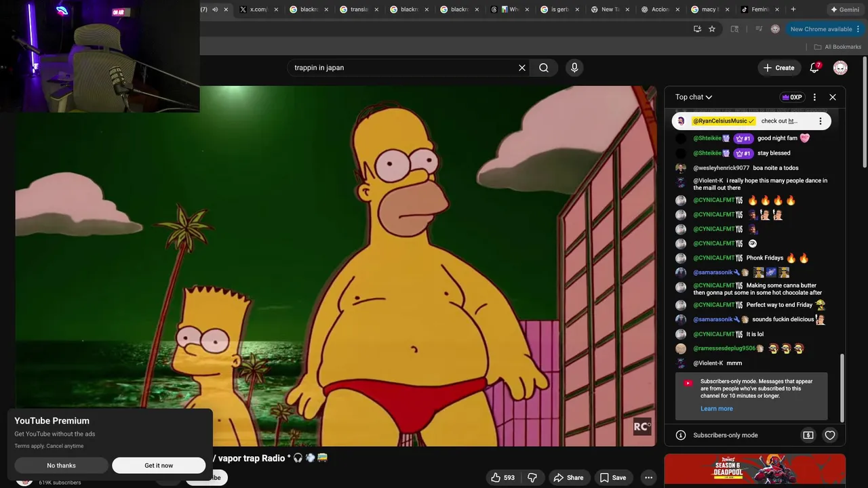Click the video player area
This screenshot has width=868, height=488.
[336, 266]
